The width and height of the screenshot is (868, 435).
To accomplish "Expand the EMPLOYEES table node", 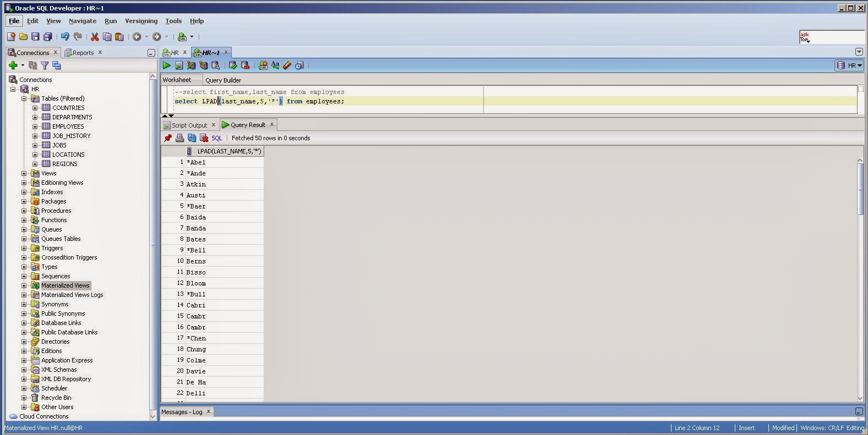I will (35, 126).
